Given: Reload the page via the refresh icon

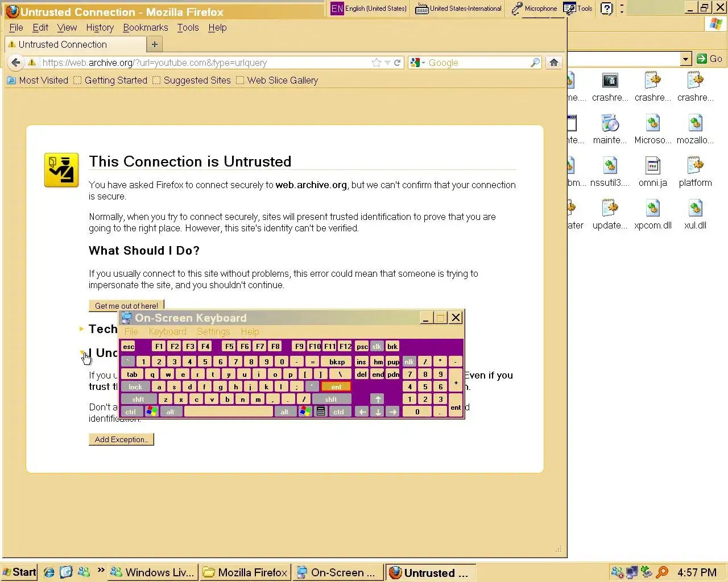Looking at the screenshot, I should pyautogui.click(x=398, y=63).
